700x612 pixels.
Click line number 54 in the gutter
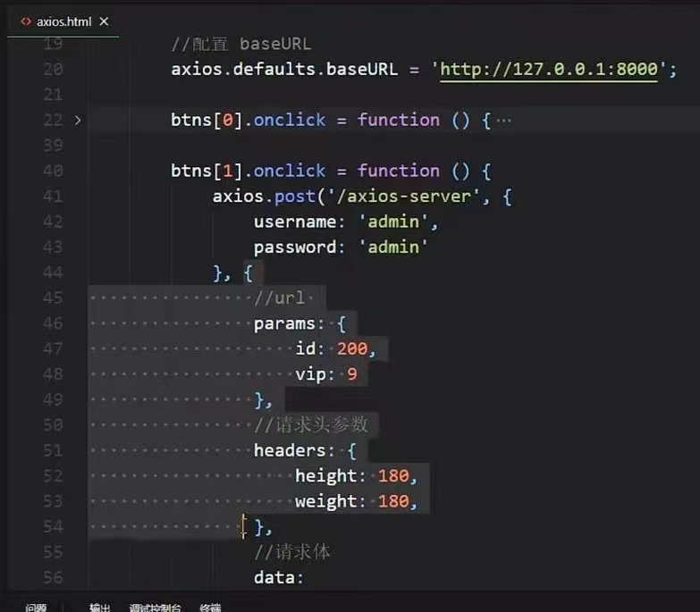53,527
